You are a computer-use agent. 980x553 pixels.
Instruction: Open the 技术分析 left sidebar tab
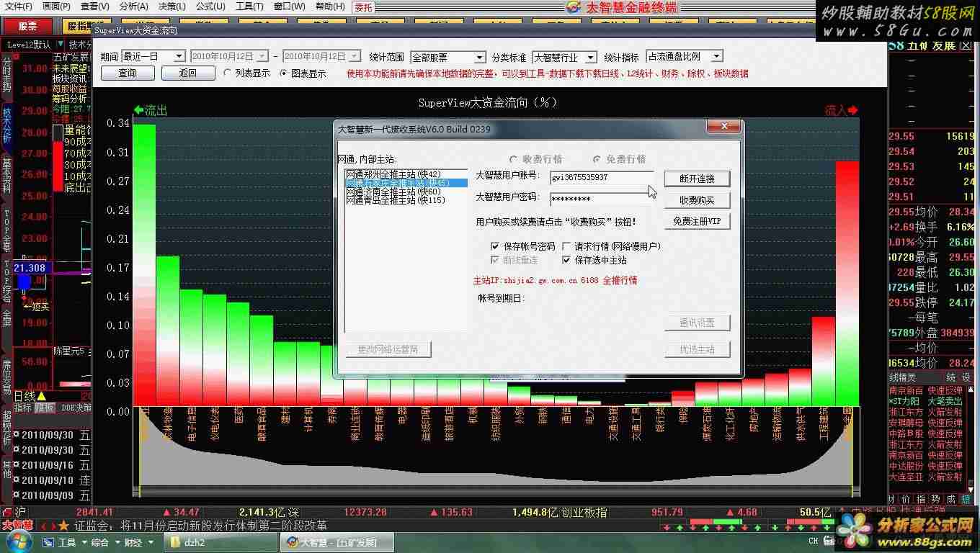[x=6, y=127]
